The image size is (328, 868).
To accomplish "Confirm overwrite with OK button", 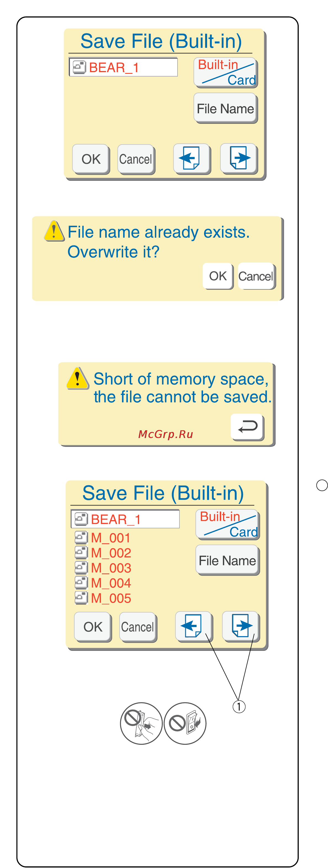I will (218, 276).
